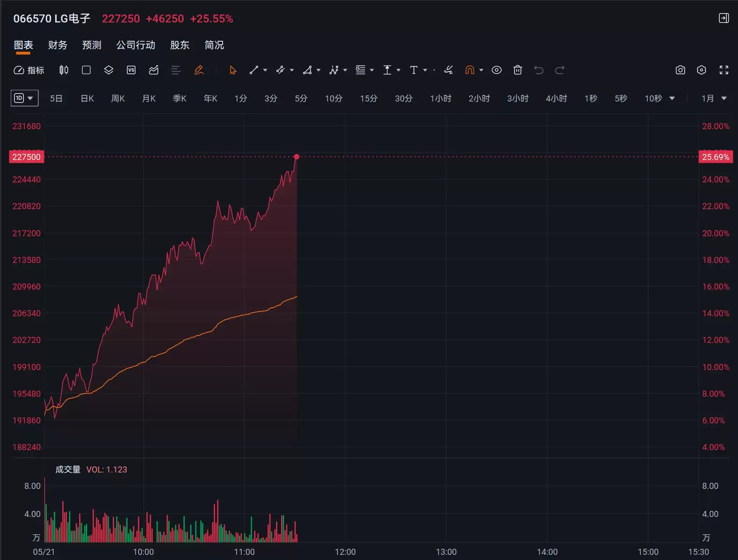Toggle drawings visibility with eye icon
738x560 pixels.
(x=497, y=70)
